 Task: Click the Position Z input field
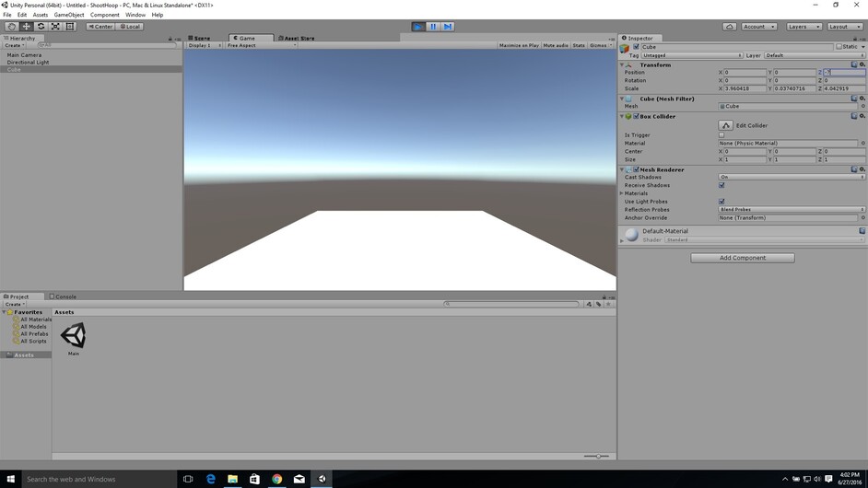point(844,73)
